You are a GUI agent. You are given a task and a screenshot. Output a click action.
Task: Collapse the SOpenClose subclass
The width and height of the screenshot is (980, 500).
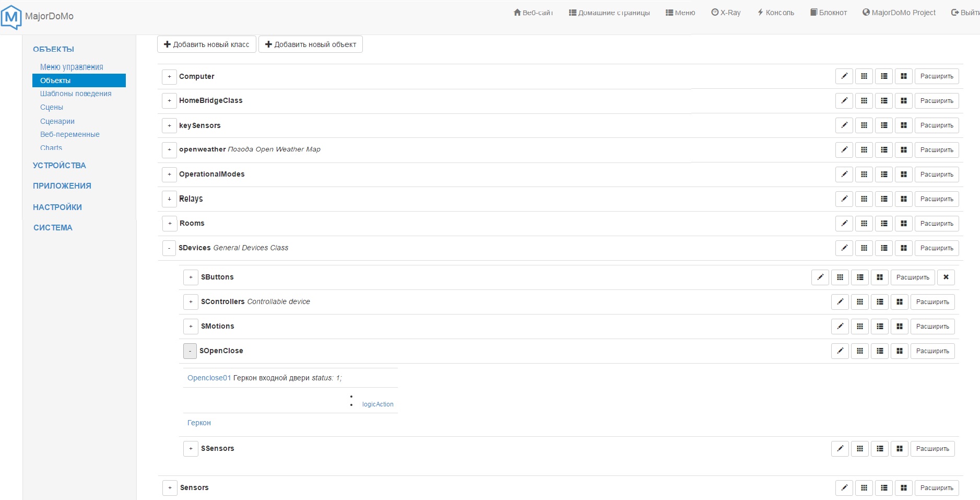(190, 351)
